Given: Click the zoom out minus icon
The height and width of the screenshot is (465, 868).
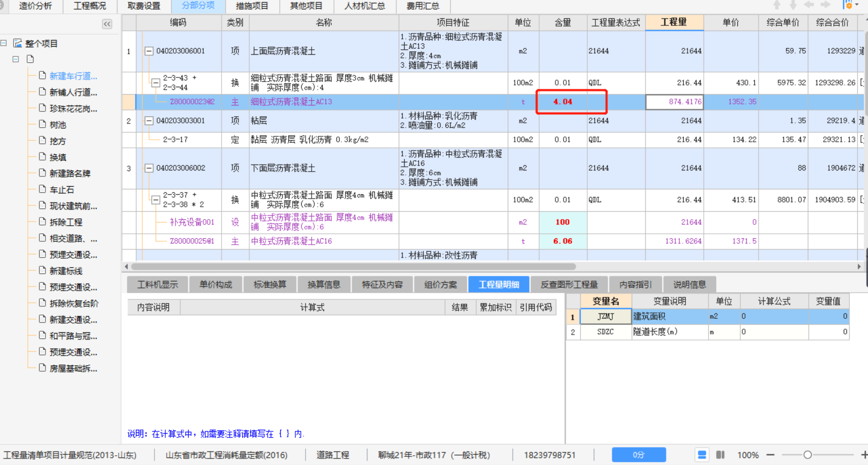Looking at the screenshot, I should coord(770,455).
